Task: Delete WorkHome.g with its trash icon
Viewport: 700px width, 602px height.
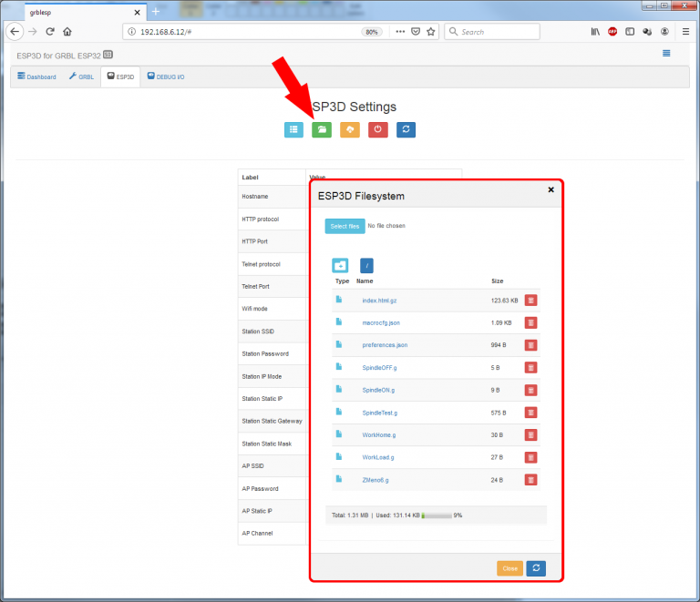Action: pyautogui.click(x=530, y=435)
